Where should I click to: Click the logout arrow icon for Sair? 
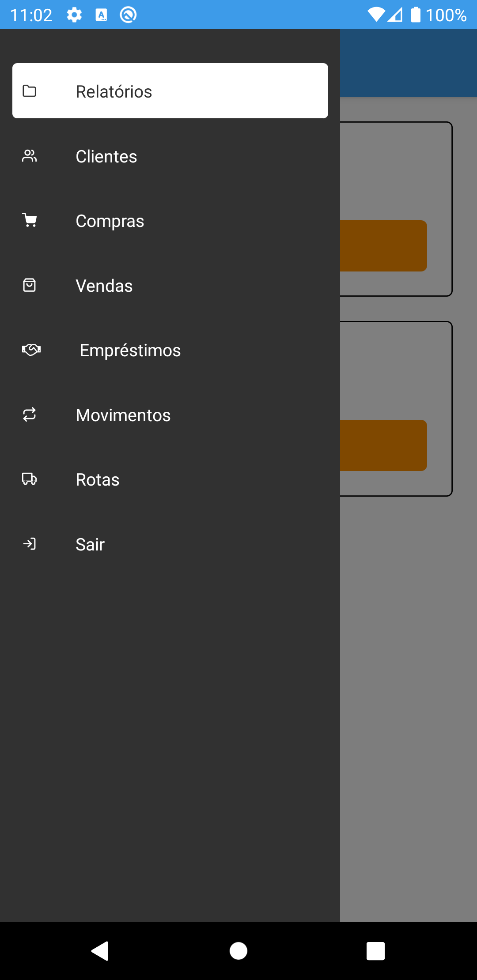tap(30, 544)
